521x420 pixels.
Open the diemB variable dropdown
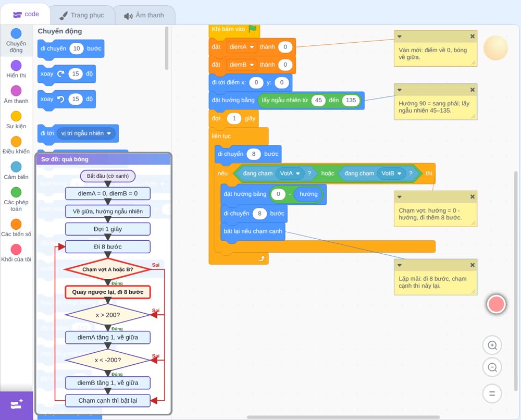242,65
